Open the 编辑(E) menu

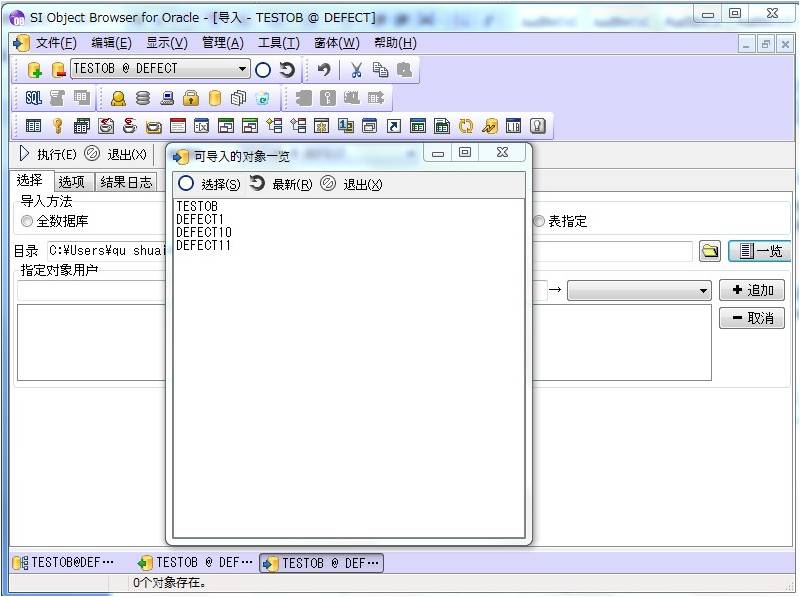(x=111, y=43)
